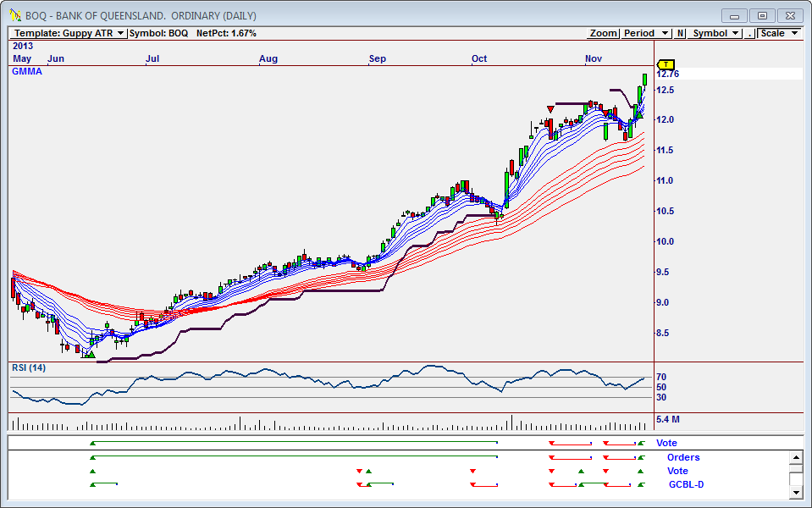
Task: Click the N button in toolbar
Action: coord(680,33)
